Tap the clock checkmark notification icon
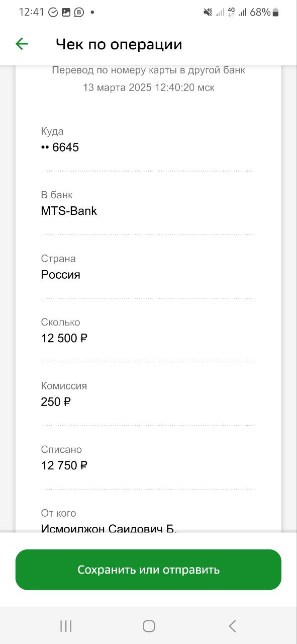 tap(53, 12)
